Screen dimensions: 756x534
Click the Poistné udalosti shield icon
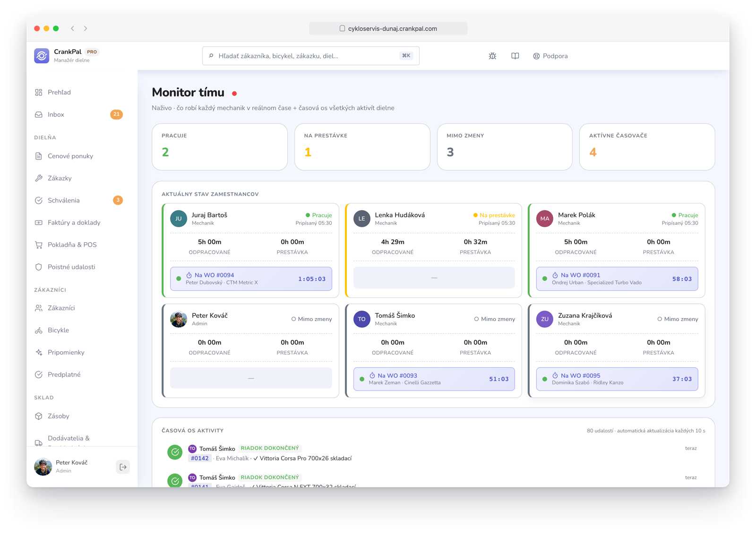(39, 267)
